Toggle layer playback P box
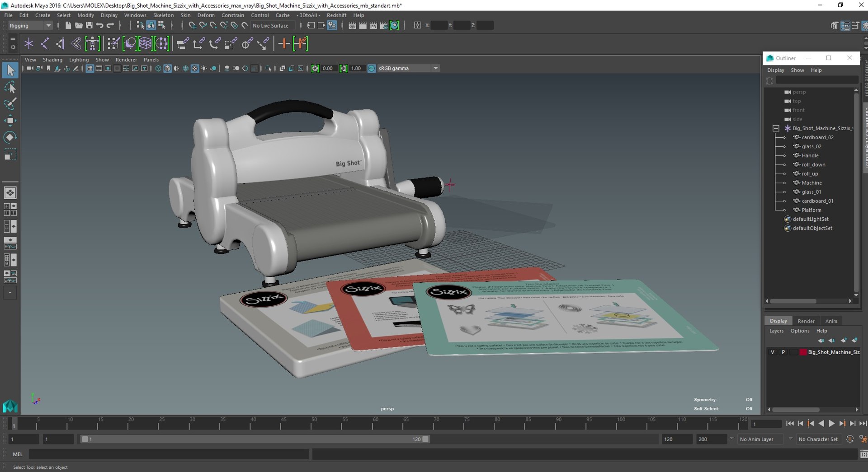868x472 pixels. 783,352
